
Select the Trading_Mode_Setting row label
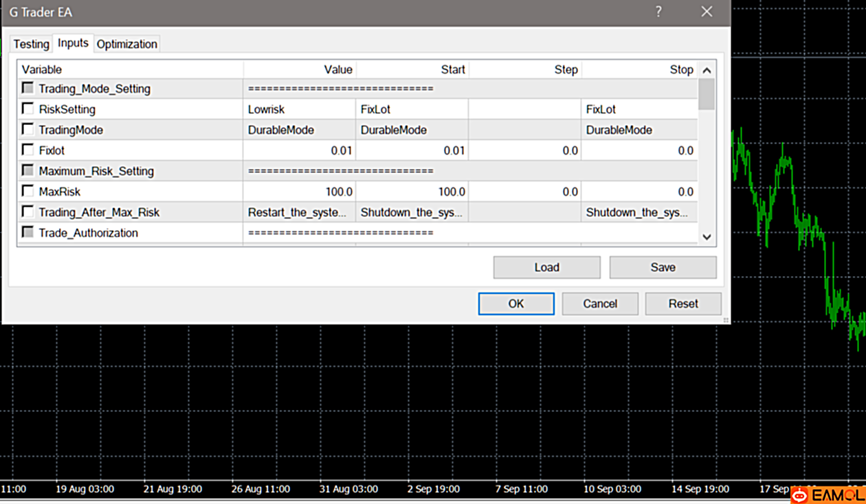pyautogui.click(x=95, y=89)
